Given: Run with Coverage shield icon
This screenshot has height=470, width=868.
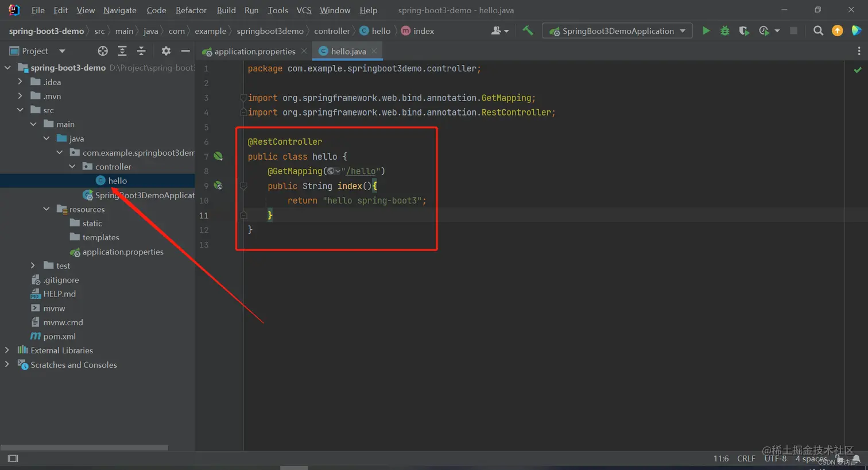Looking at the screenshot, I should click(x=744, y=30).
